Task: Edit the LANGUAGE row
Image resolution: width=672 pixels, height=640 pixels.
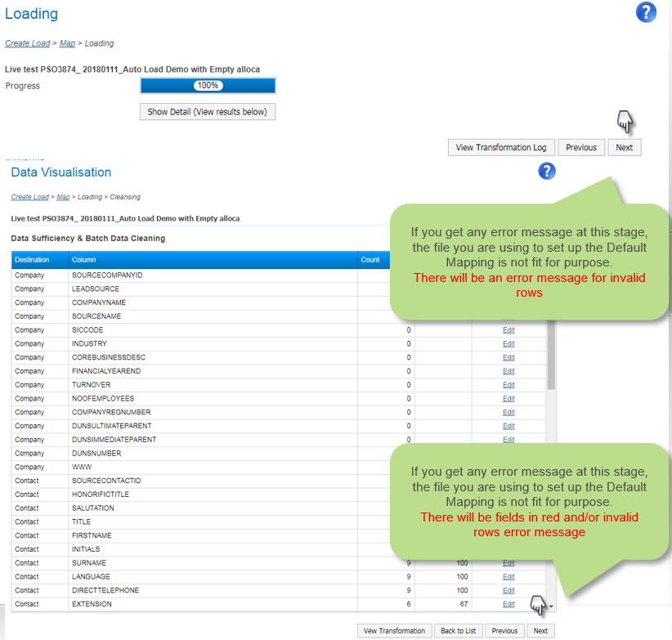Action: (508, 576)
